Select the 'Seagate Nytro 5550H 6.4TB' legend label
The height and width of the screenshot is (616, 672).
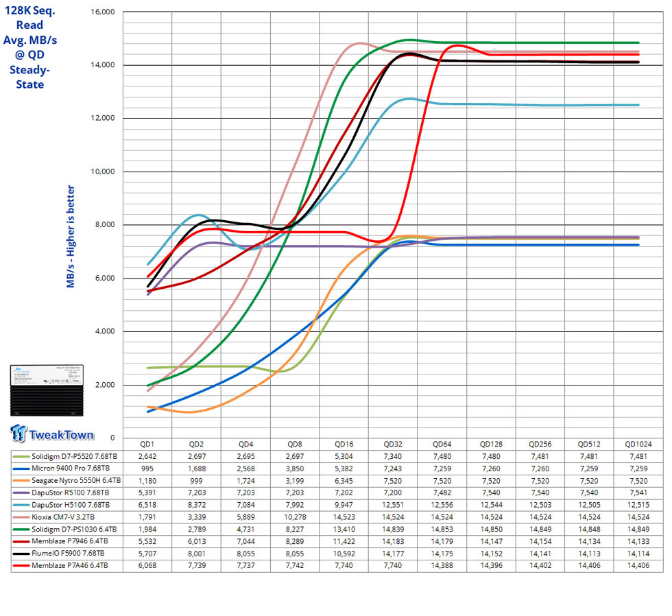[x=76, y=481]
